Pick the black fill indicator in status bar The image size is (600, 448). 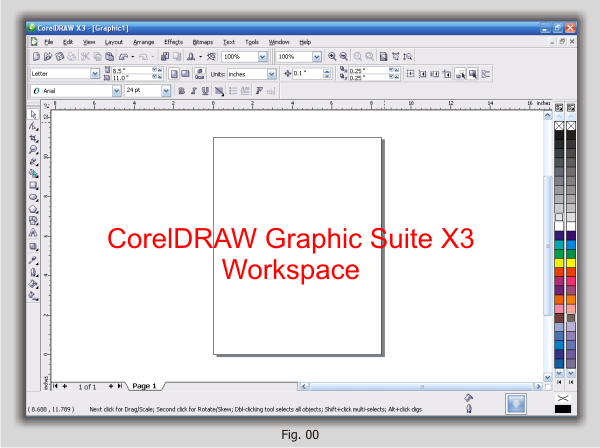563,409
